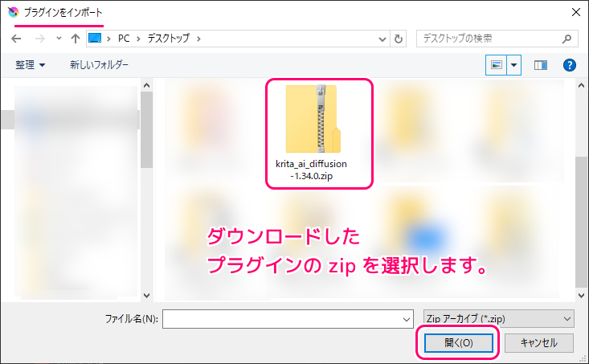Create a folder with 新しいフォルダー

point(99,65)
